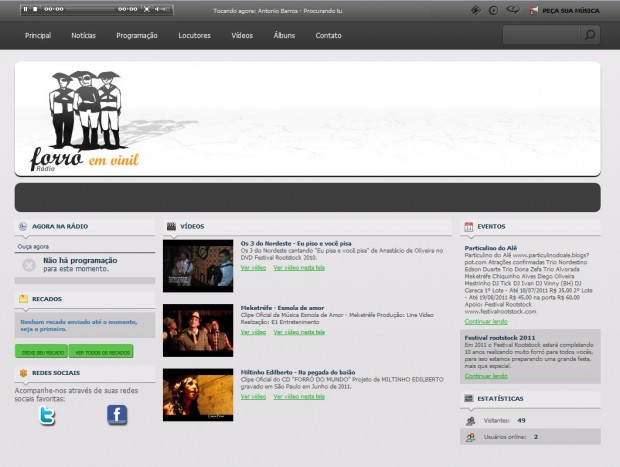Click the player volume speaker icon
Screen dimensions: 620x467
(156, 9)
